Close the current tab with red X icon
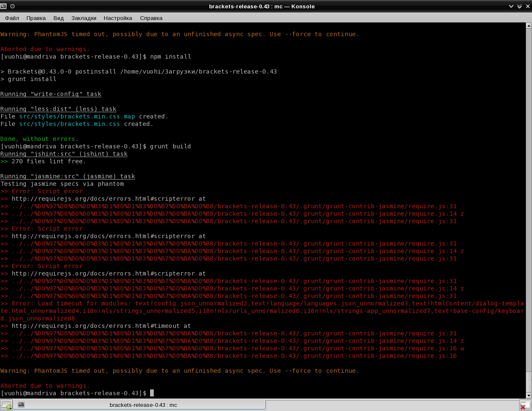This screenshot has height=411, width=532. pyautogui.click(x=525, y=405)
